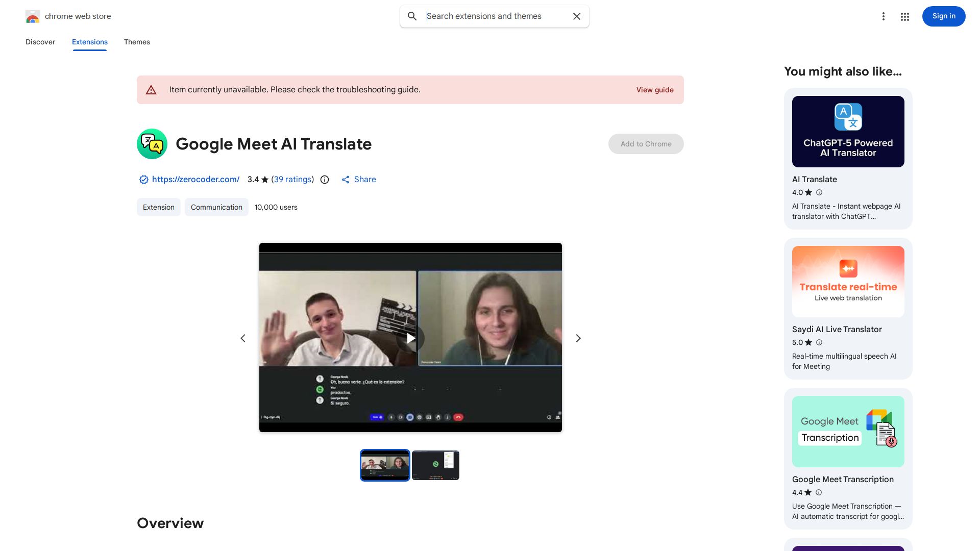This screenshot has width=980, height=551.
Task: Switch to the Themes tab
Action: 137,42
